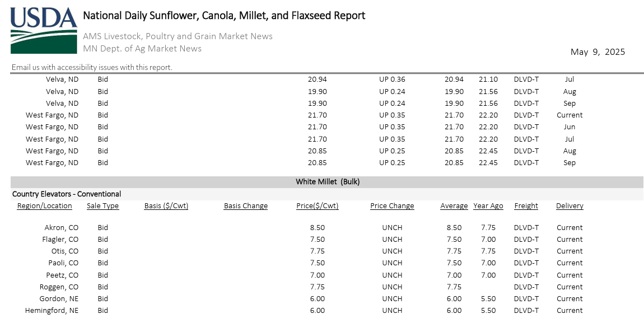This screenshot has width=644, height=323.
Task: Select the Akron, CO location row
Action: coord(62,228)
